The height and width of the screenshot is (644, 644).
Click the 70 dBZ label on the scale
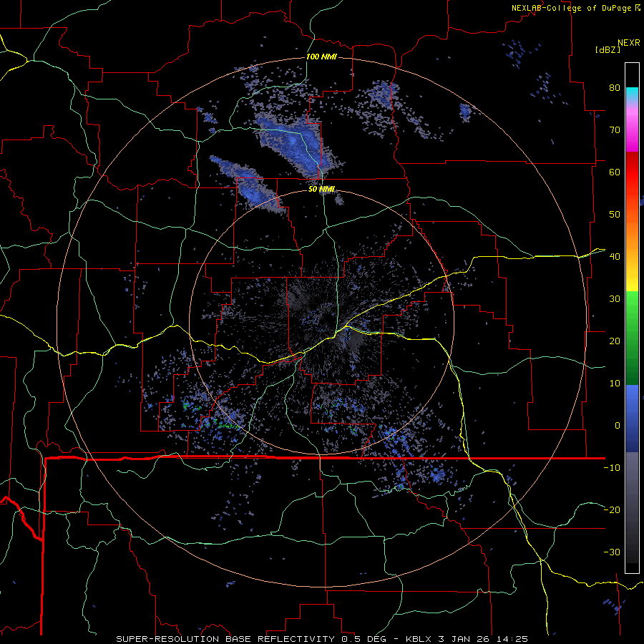(615, 130)
